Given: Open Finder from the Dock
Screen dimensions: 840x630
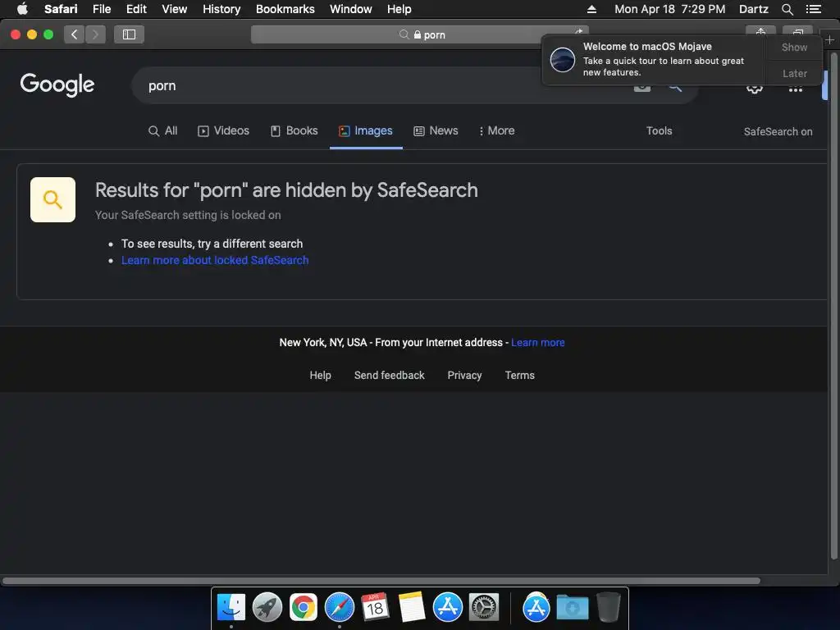Looking at the screenshot, I should pyautogui.click(x=231, y=608).
